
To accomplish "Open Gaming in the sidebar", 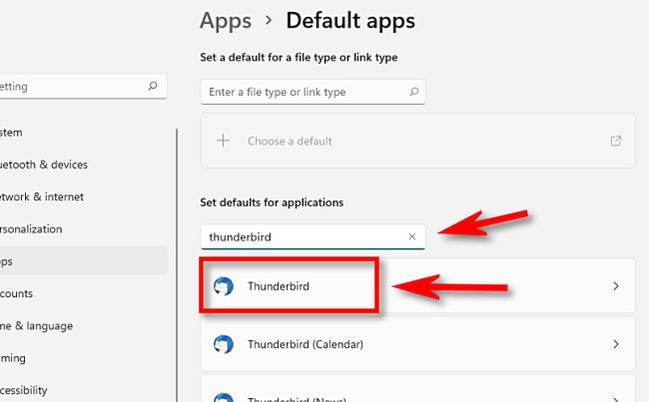I will [x=83, y=358].
